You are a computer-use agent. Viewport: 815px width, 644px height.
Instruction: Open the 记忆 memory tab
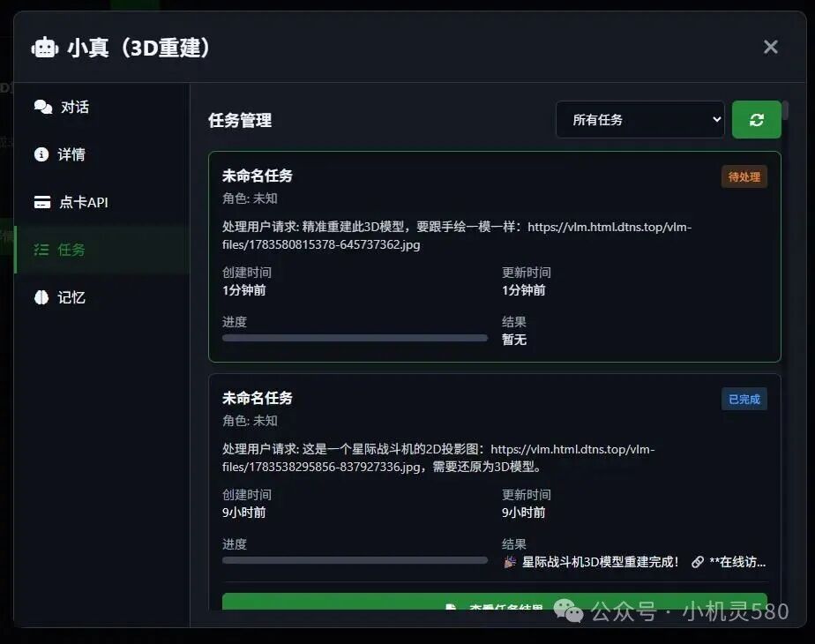(102, 297)
